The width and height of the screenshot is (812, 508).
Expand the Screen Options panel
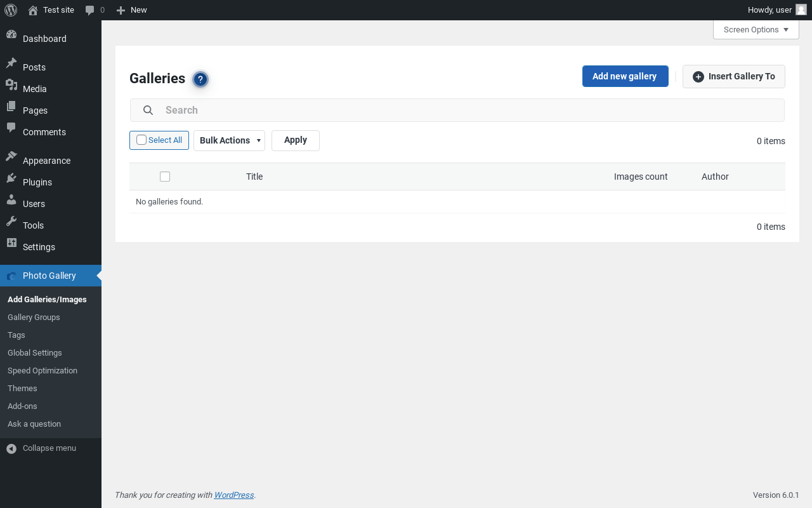click(756, 30)
